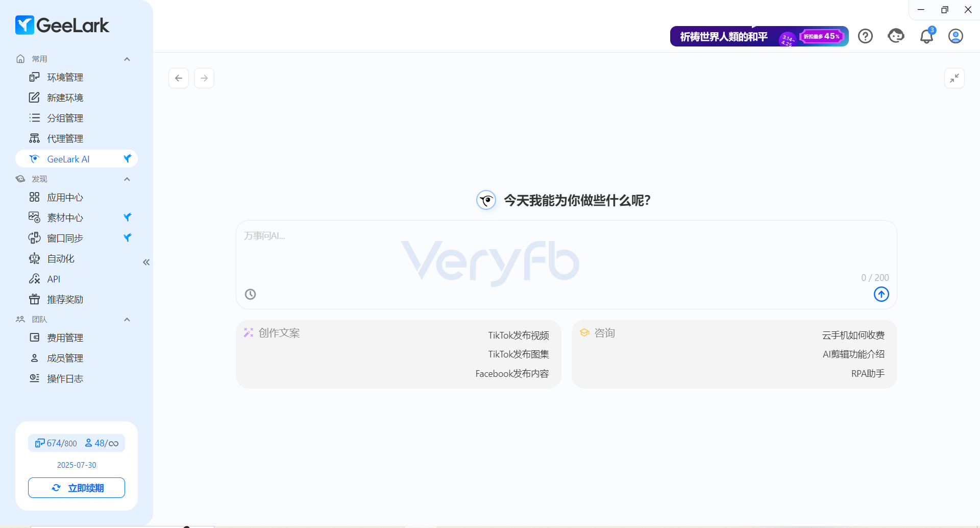Click the 发现 planet icon

coord(20,179)
